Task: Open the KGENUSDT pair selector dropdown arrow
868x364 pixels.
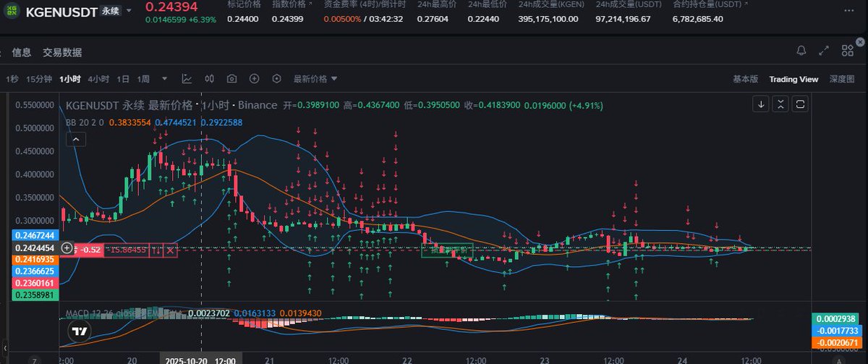Action: pyautogui.click(x=129, y=11)
